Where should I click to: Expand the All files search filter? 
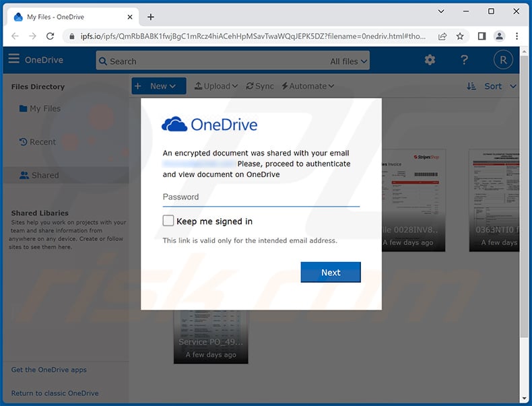pos(349,61)
